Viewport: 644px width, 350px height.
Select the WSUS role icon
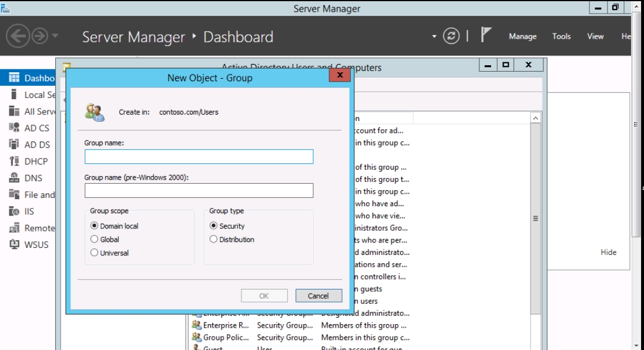point(14,244)
